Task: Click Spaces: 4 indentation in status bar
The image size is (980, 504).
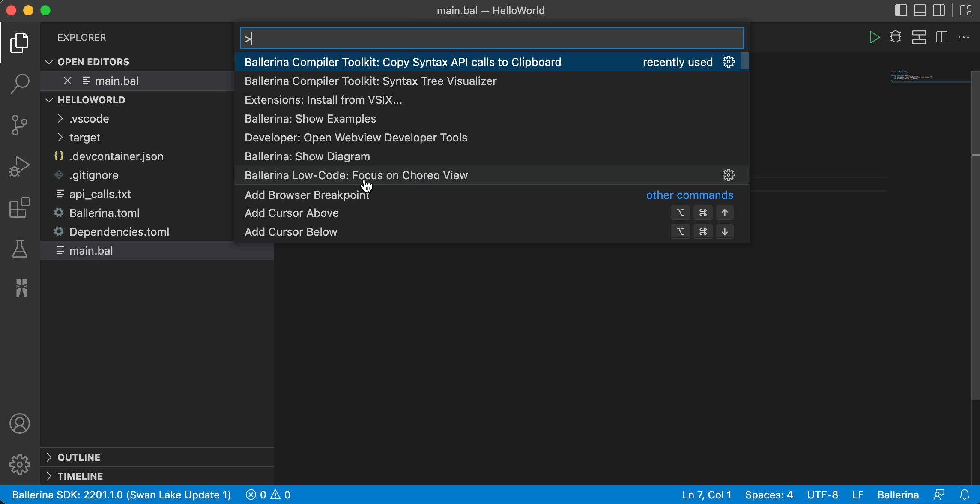Action: 769,495
